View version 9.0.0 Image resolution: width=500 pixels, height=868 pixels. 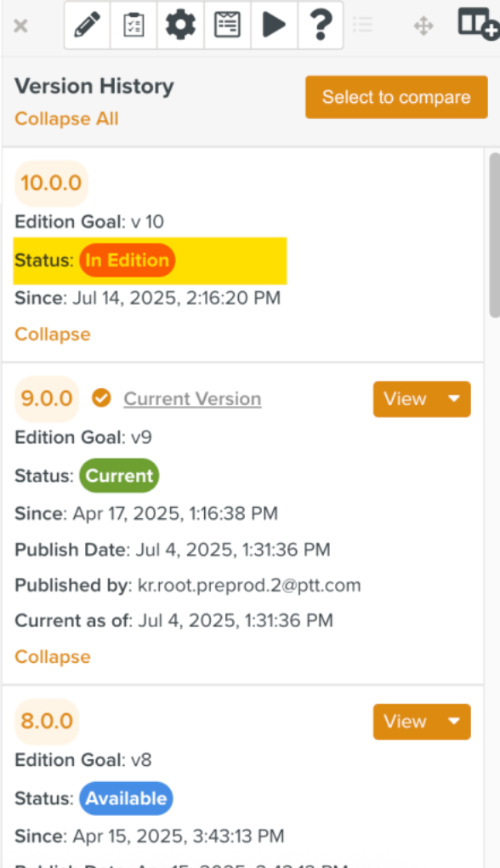[x=406, y=398]
